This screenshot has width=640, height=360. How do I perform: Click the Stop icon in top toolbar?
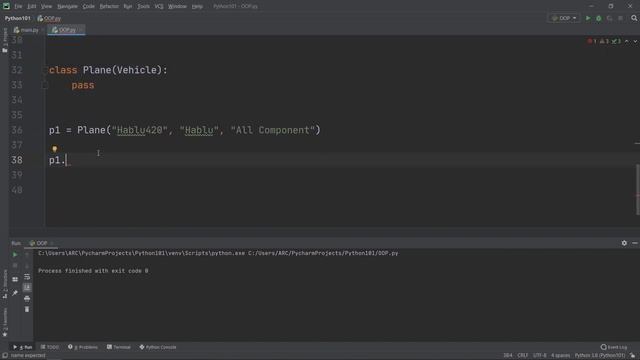point(620,18)
